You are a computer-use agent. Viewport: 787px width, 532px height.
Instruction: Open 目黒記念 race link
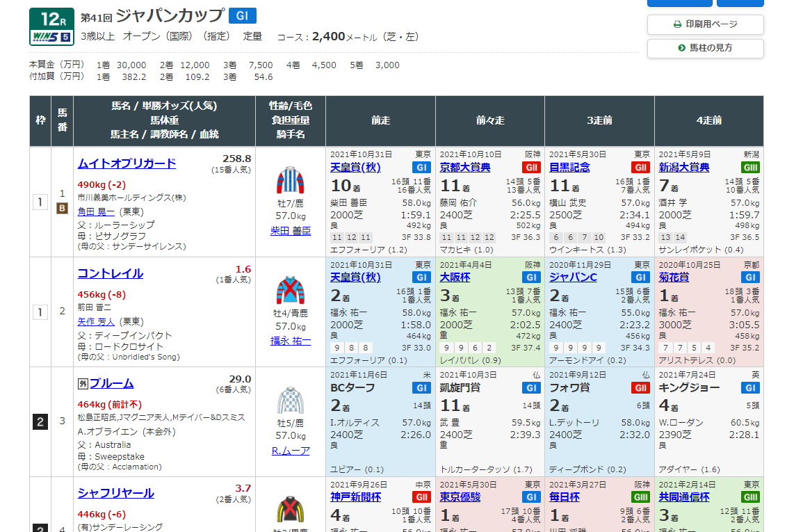click(569, 168)
